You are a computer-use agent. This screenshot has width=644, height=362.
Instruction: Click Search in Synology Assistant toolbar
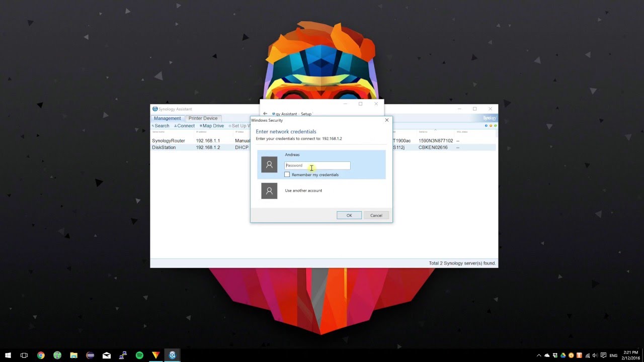pyautogui.click(x=160, y=126)
